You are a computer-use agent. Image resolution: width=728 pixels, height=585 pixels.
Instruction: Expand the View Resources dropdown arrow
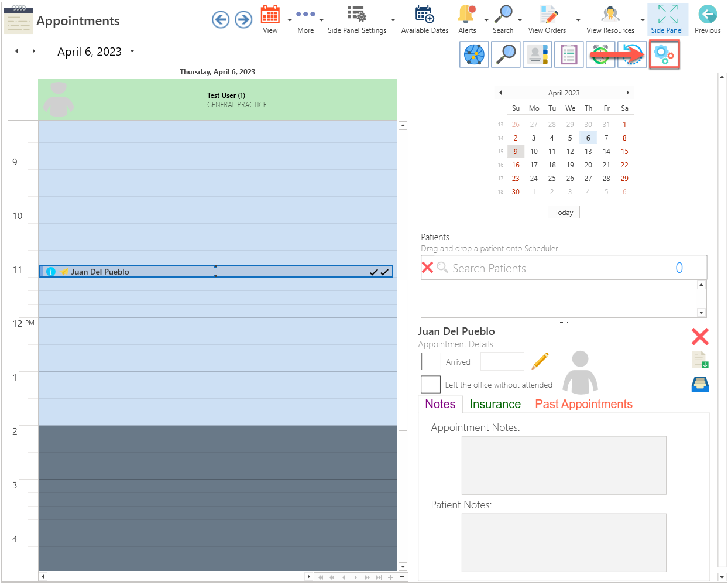[643, 20]
